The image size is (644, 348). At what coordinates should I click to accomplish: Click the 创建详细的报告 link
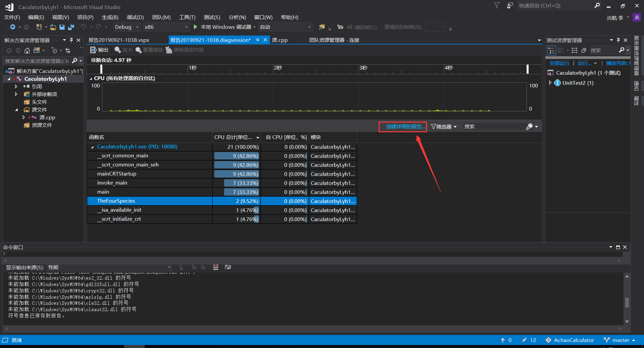pyautogui.click(x=406, y=127)
